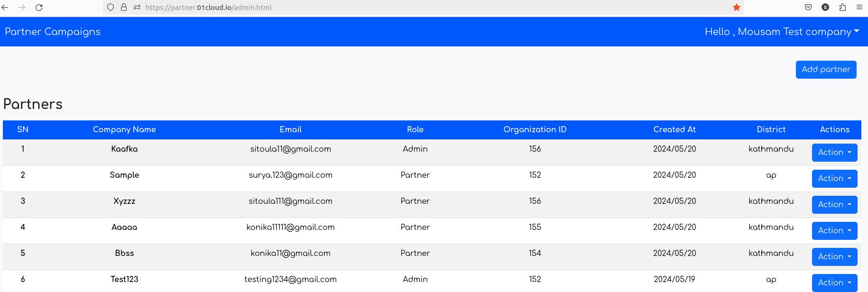Open Action dropdown for Sample row

834,179
